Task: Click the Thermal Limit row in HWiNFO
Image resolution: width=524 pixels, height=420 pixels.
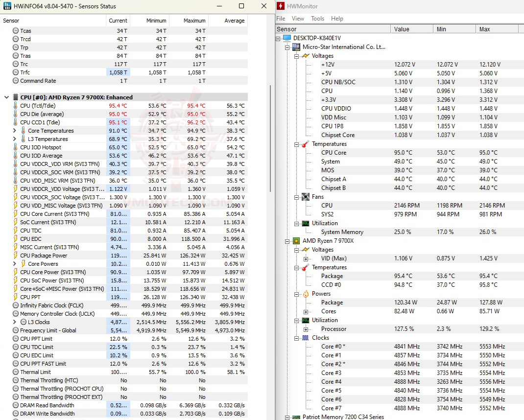Action: [124, 372]
